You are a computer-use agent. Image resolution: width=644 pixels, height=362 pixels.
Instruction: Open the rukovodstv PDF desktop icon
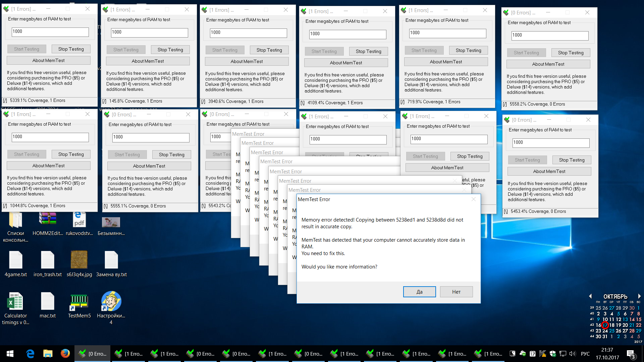point(79,220)
